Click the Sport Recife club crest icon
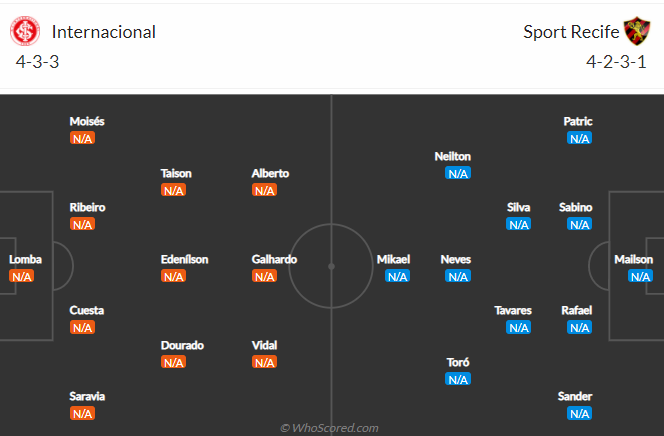The height and width of the screenshot is (436, 664). 636,31
